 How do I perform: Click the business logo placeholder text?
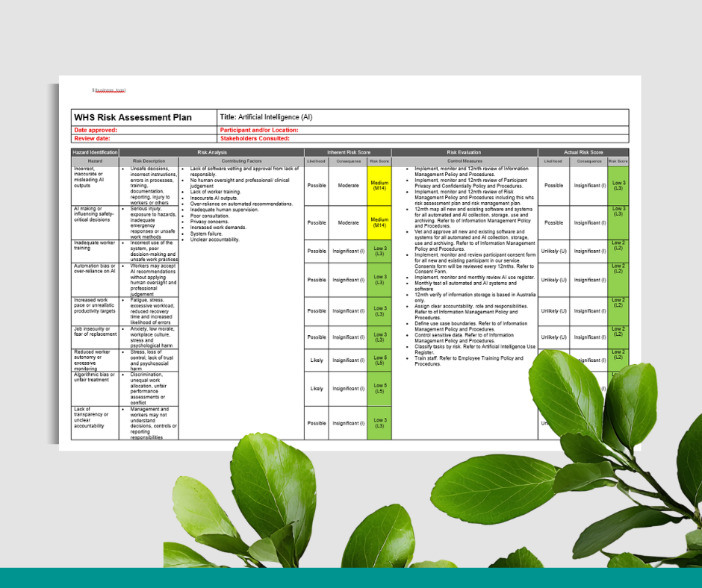click(109, 90)
